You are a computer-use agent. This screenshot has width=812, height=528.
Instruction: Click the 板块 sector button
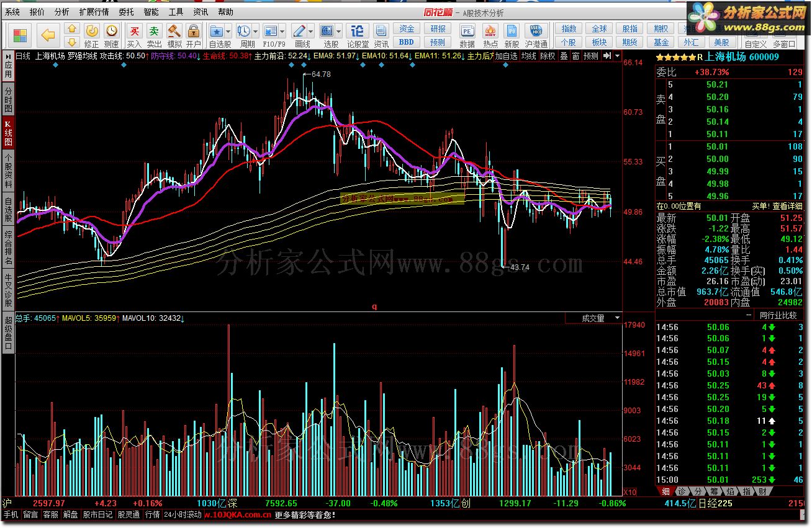pos(599,42)
